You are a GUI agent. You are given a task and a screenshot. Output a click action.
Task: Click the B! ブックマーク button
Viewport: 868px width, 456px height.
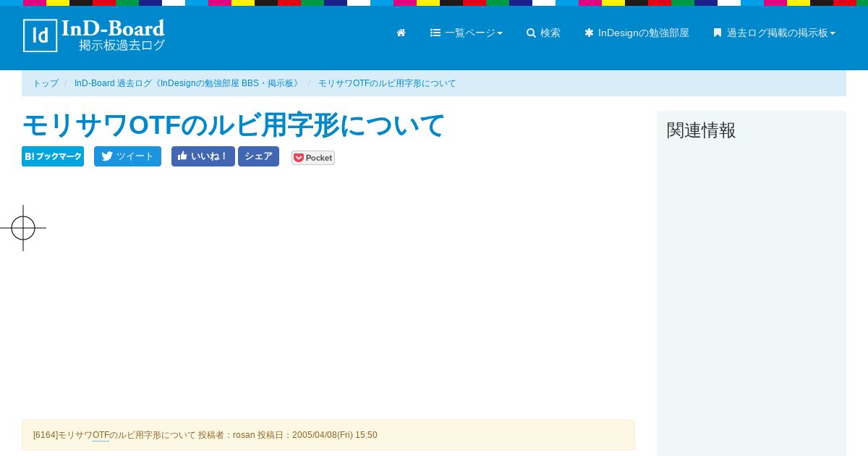click(x=53, y=156)
